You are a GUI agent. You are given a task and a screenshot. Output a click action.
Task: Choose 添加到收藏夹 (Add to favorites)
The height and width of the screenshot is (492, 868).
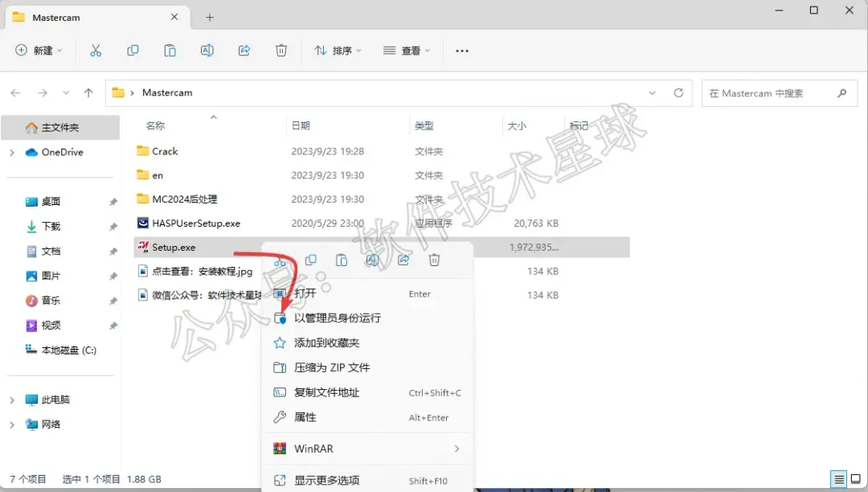[x=367, y=343]
